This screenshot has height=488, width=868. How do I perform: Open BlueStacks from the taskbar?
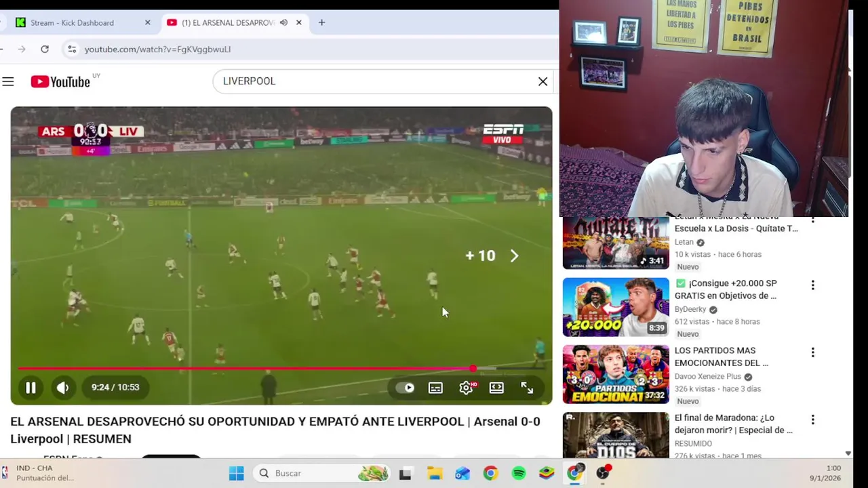pyautogui.click(x=547, y=473)
